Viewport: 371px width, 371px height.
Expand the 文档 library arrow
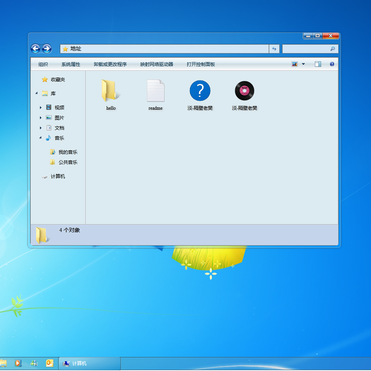(x=41, y=128)
